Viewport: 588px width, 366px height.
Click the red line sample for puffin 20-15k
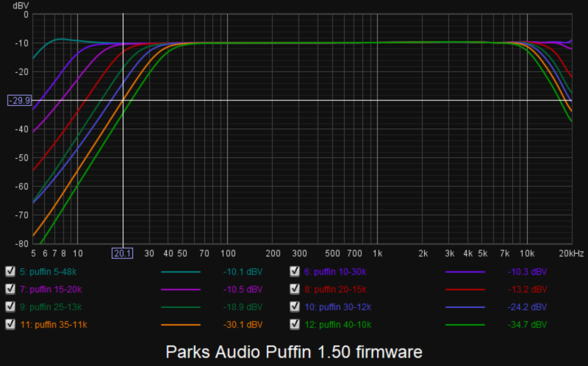(465, 289)
